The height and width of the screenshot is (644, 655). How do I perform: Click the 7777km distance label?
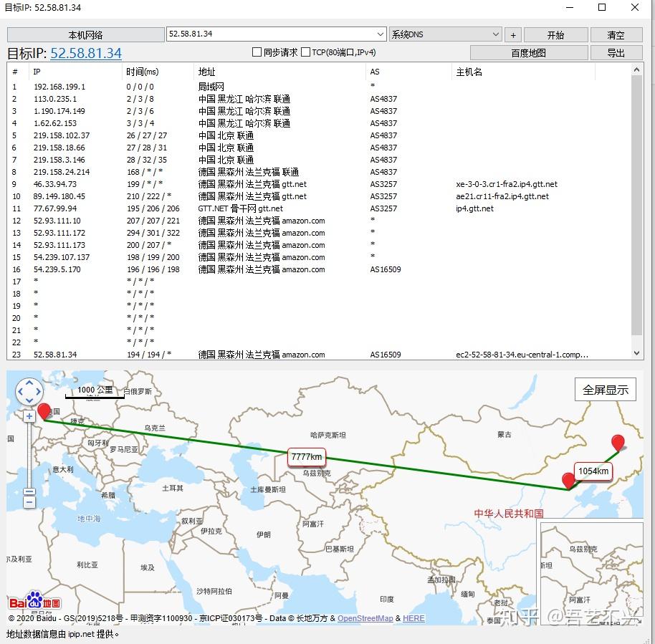point(307,457)
